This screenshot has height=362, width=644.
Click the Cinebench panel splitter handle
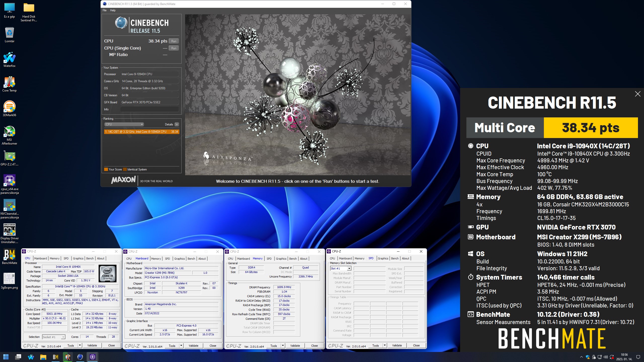(183, 100)
